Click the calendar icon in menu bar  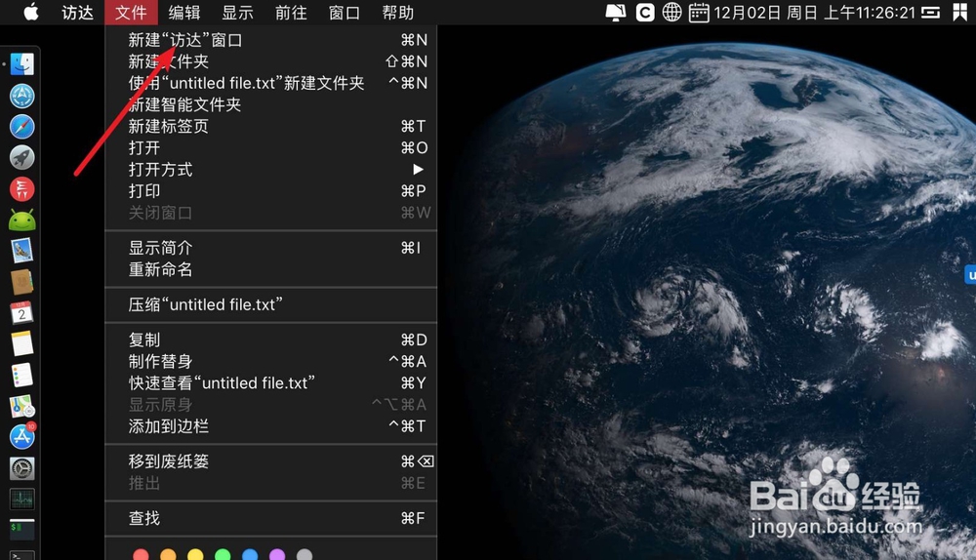[699, 13]
